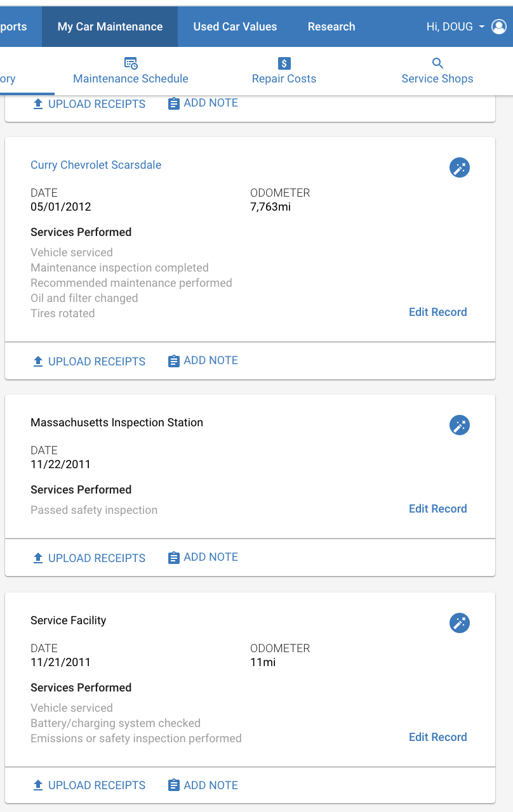Viewport: 513px width, 812px height.
Task: Click the Repair Costs dollar icon
Action: point(284,63)
